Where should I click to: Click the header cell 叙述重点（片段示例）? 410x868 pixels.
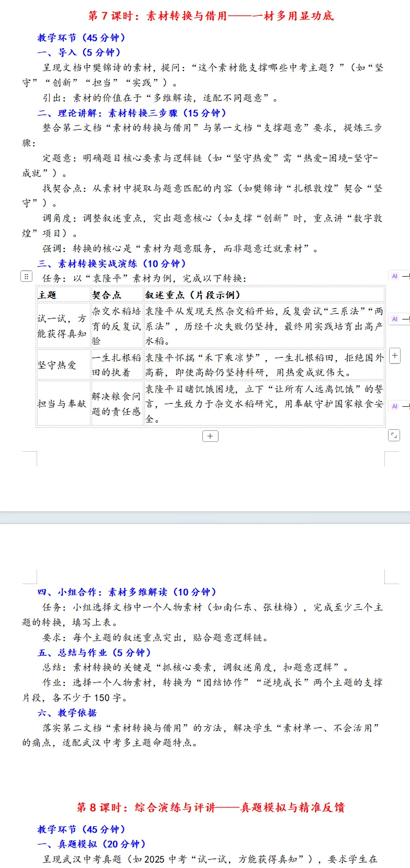[264, 295]
